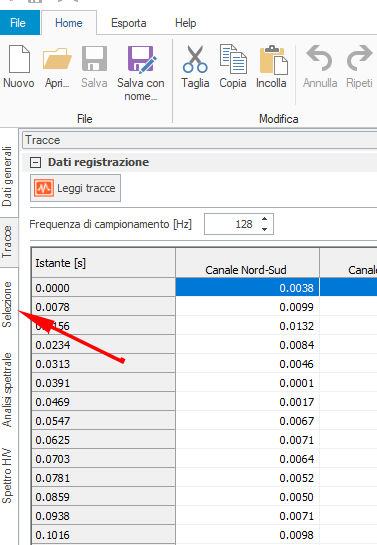Select the row header 0.0781
This screenshot has height=545, width=377.
(x=103, y=478)
